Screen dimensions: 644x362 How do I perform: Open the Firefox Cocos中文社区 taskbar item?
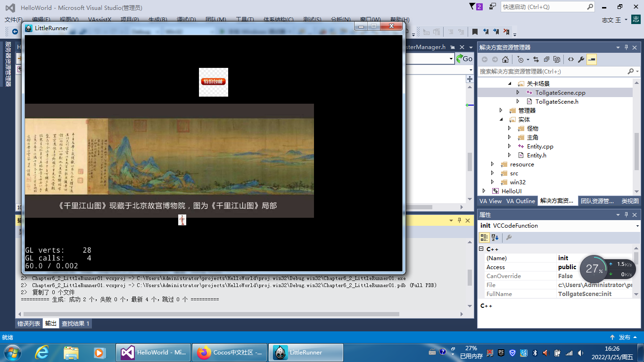point(230,352)
